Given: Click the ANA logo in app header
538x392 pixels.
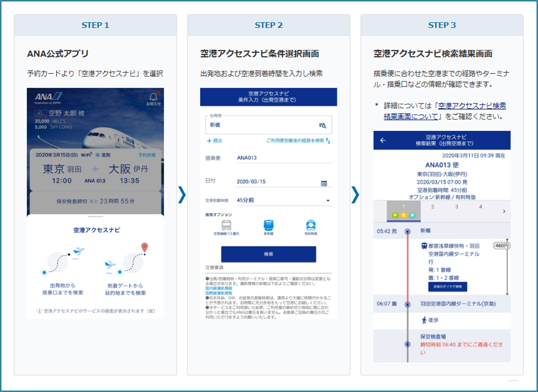Looking at the screenshot, I should tap(48, 98).
